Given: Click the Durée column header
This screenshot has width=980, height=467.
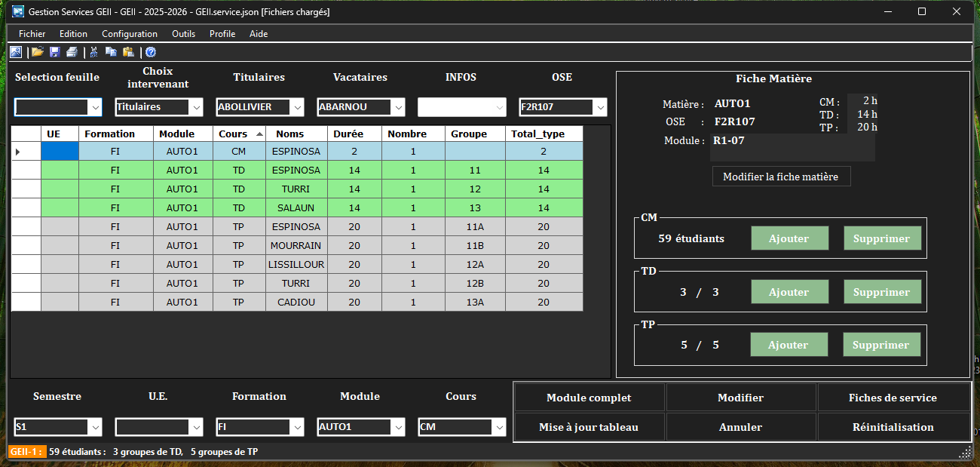Looking at the screenshot, I should pos(355,134).
